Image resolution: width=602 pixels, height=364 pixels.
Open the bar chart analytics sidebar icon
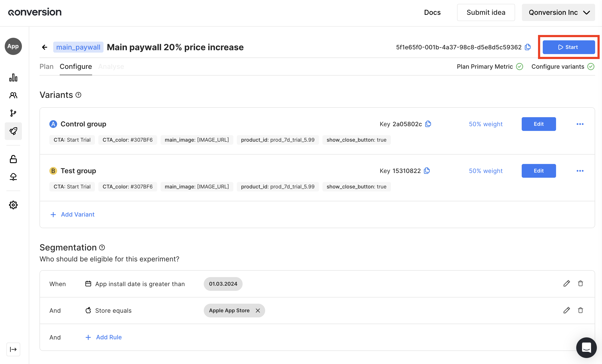tap(13, 78)
